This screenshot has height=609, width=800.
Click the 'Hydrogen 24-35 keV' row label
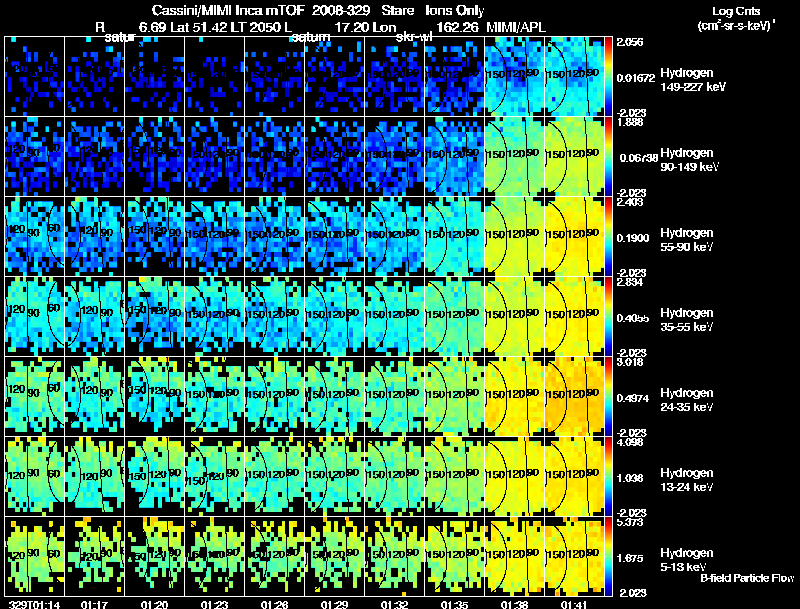pos(687,400)
